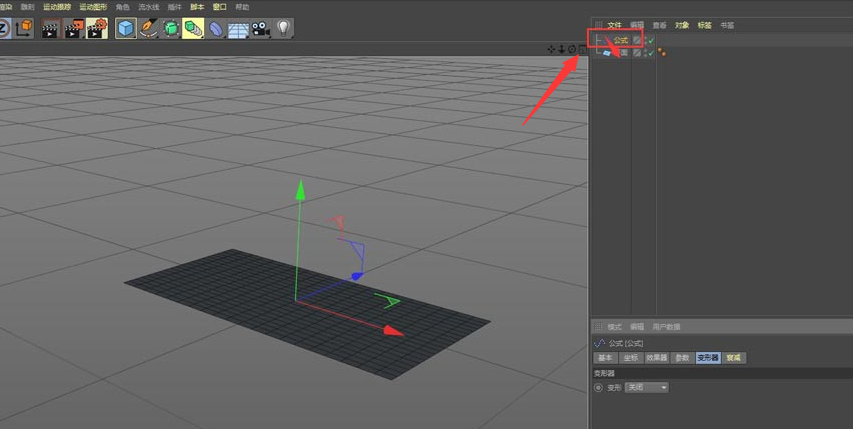
Task: Open 雕刻 menu
Action: (27, 7)
